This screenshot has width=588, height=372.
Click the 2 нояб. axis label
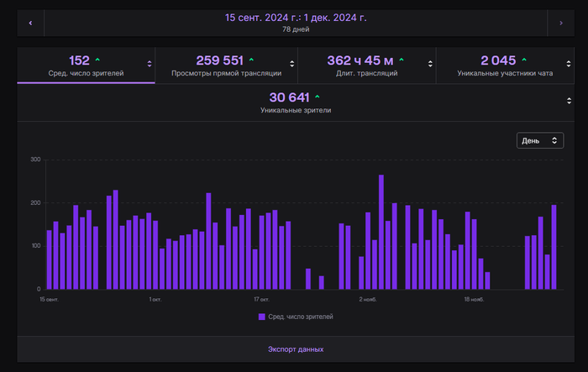pyautogui.click(x=368, y=299)
